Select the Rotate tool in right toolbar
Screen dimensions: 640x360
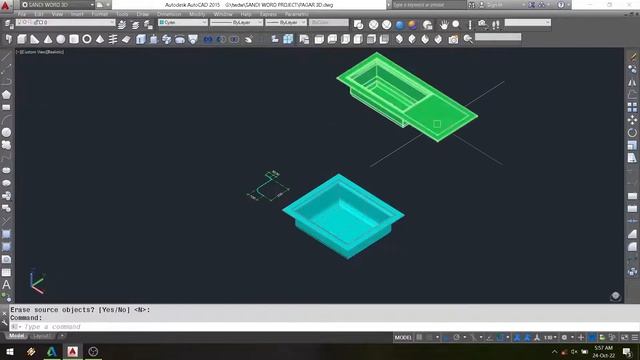click(632, 133)
